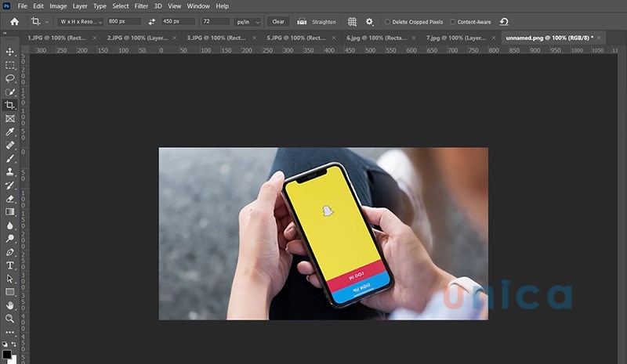Screen dimensions: 627x364
Task: Select the Lasso tool
Action: (x=10, y=78)
